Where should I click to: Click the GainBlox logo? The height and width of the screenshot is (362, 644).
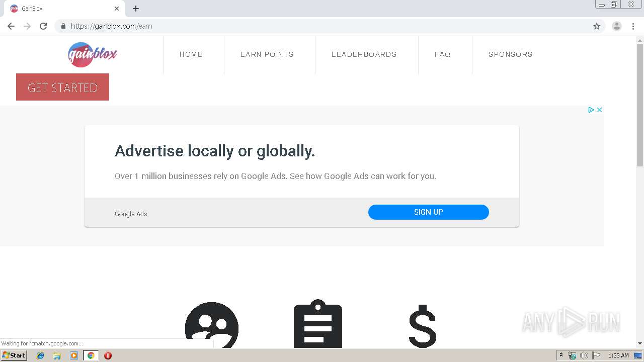click(x=93, y=54)
